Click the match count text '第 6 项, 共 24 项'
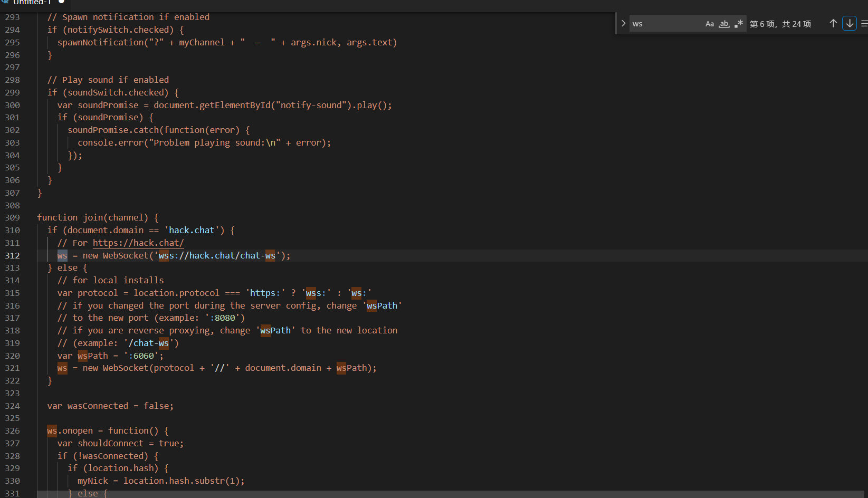Screen dimensions: 868x498 [780, 24]
